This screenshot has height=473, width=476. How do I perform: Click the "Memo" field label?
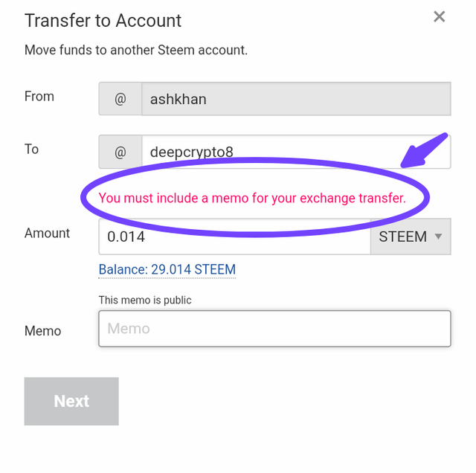pos(42,331)
